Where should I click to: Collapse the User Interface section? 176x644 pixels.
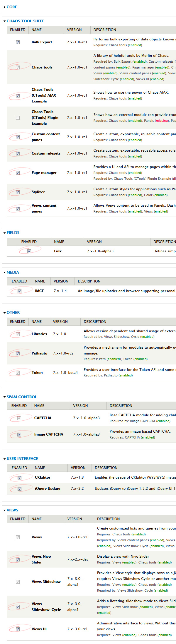point(22,458)
